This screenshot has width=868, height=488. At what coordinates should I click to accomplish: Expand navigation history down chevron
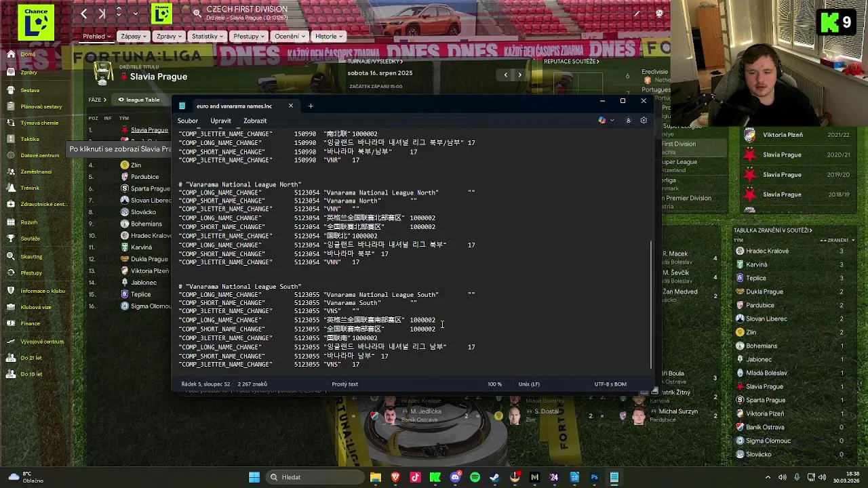136,13
